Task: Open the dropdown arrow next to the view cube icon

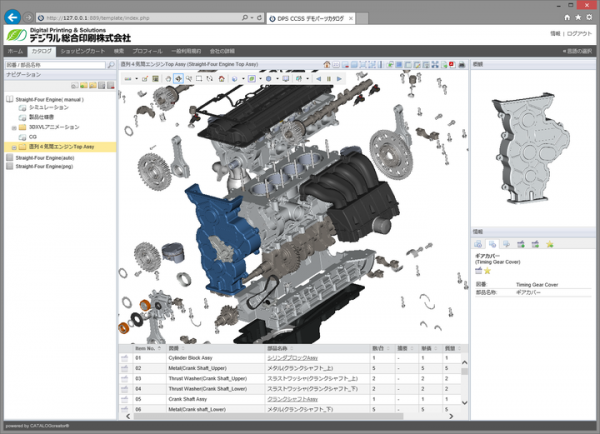Action: pyautogui.click(x=243, y=79)
